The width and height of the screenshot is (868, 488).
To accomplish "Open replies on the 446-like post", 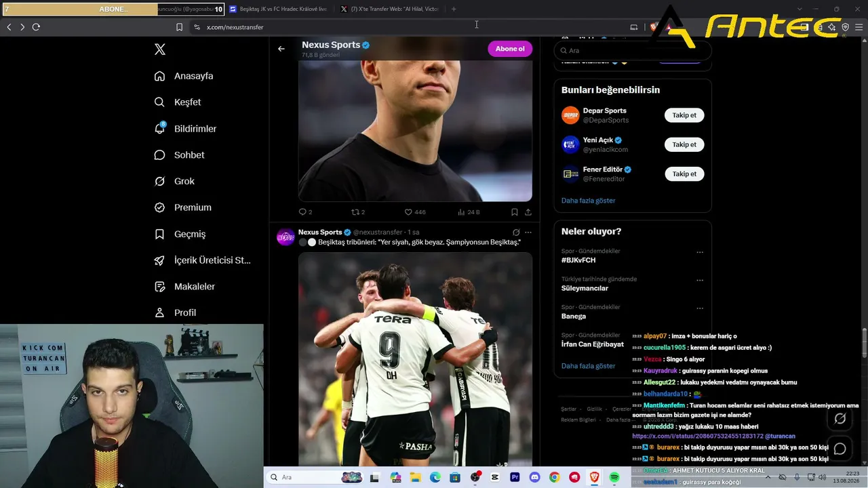I will [305, 212].
